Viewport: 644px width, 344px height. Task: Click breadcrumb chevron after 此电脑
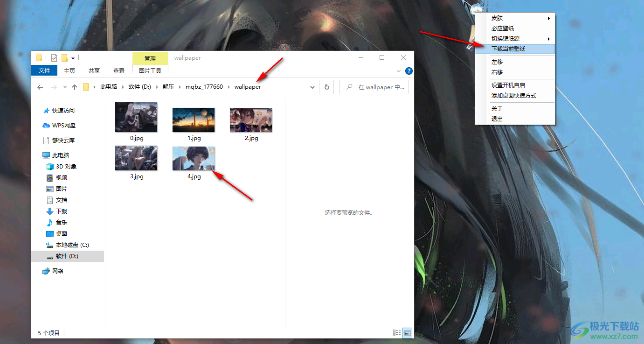pyautogui.click(x=123, y=87)
